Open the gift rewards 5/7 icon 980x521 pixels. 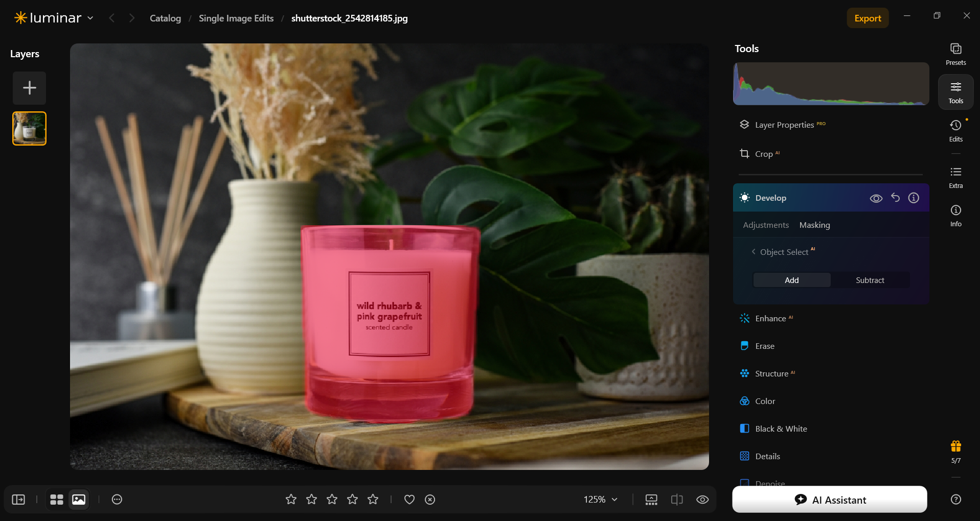955,452
